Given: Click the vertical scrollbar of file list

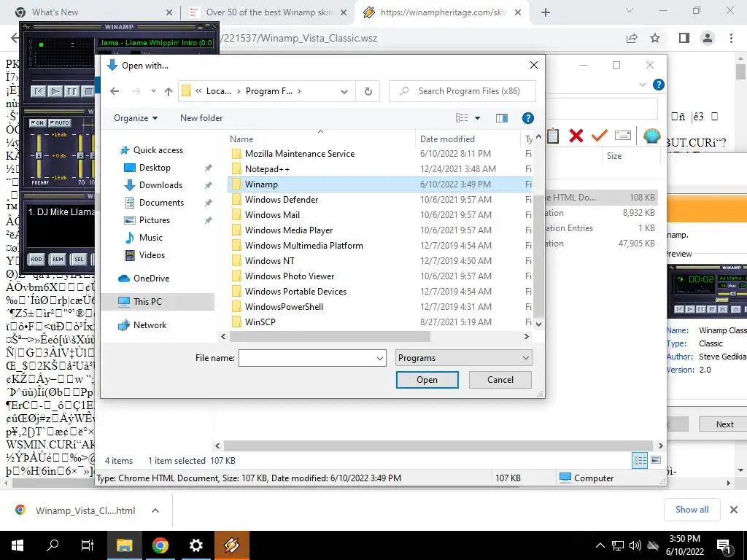Looking at the screenshot, I should [x=538, y=256].
